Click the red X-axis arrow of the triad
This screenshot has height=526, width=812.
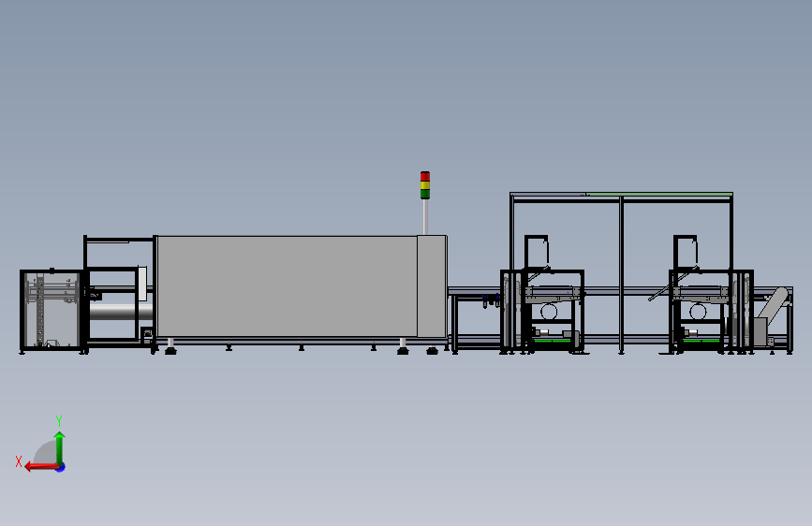click(x=41, y=466)
